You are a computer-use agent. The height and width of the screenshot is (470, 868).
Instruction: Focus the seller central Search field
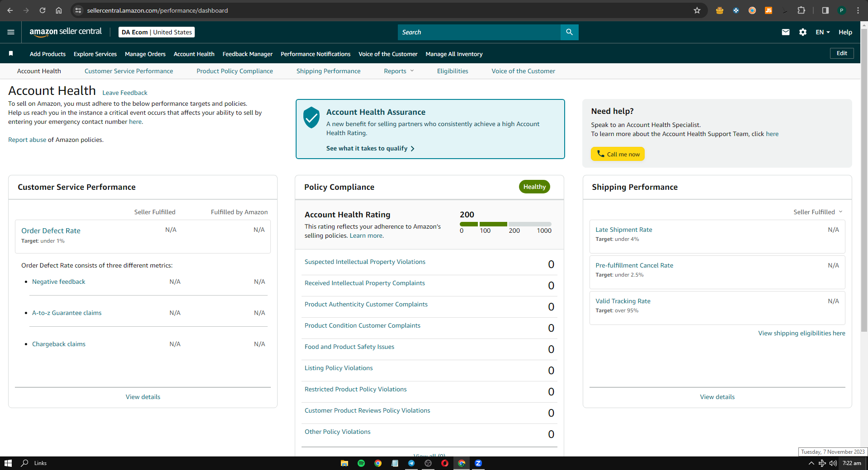coord(479,32)
